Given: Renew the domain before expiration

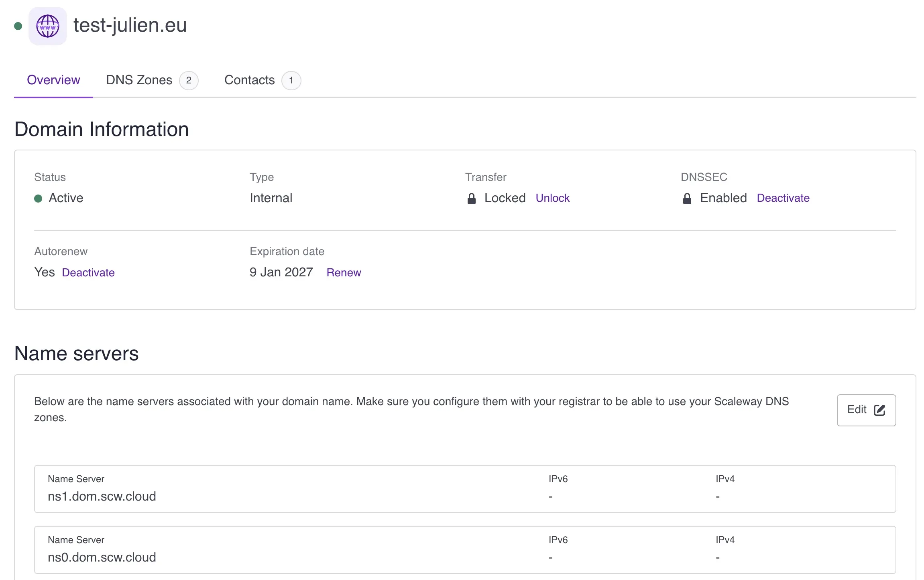Looking at the screenshot, I should (x=344, y=272).
